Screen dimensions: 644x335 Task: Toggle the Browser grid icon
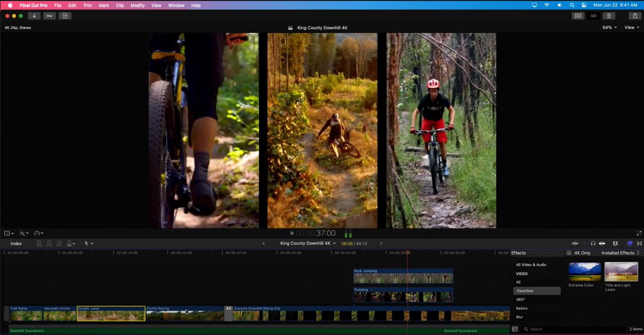click(578, 16)
